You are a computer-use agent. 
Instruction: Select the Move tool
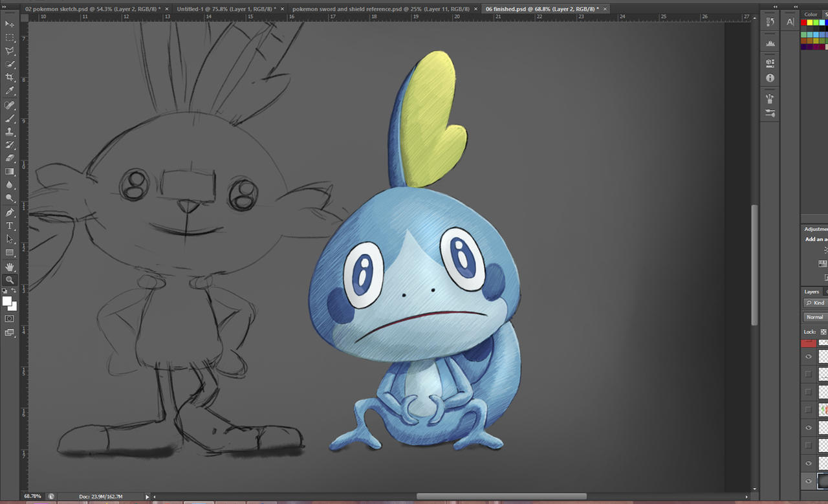10,24
